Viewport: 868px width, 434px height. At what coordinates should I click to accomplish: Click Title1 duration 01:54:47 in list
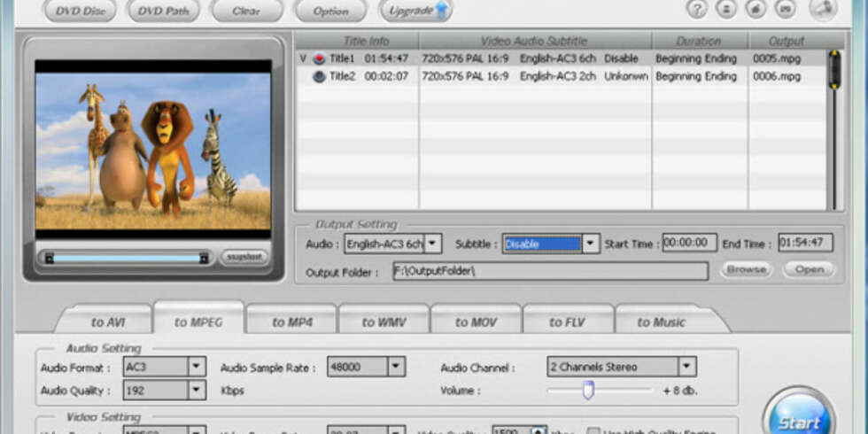pos(386,58)
